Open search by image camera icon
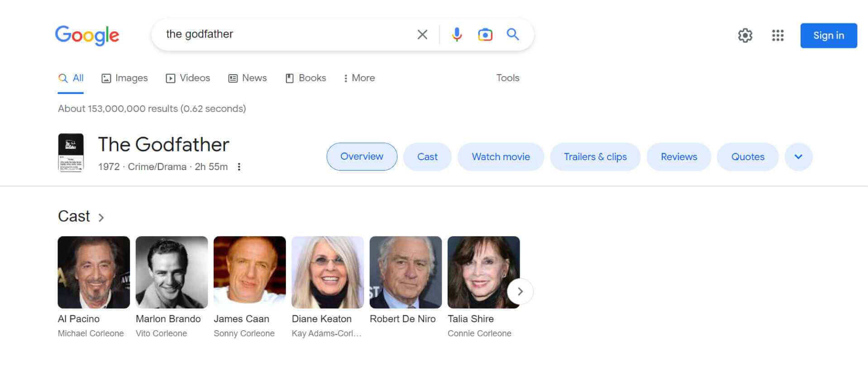Image resolution: width=868 pixels, height=375 pixels. (485, 34)
